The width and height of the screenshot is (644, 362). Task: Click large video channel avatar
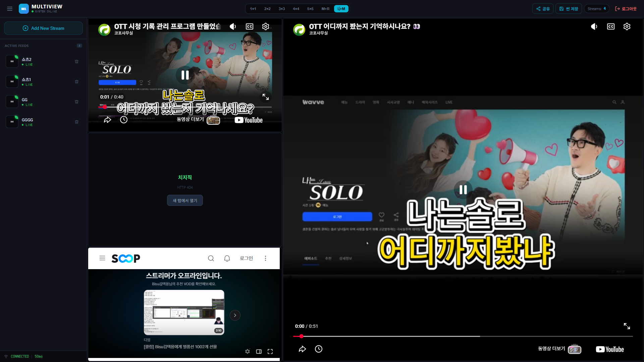tap(299, 30)
